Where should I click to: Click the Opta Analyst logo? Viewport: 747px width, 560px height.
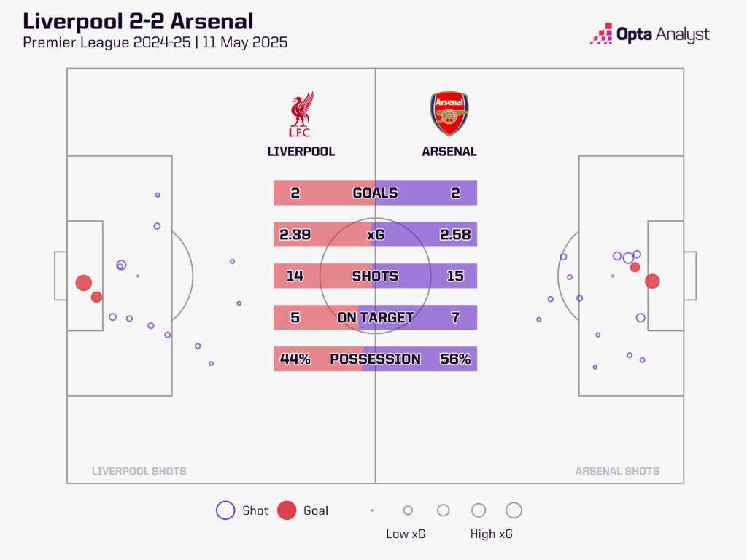(x=649, y=34)
